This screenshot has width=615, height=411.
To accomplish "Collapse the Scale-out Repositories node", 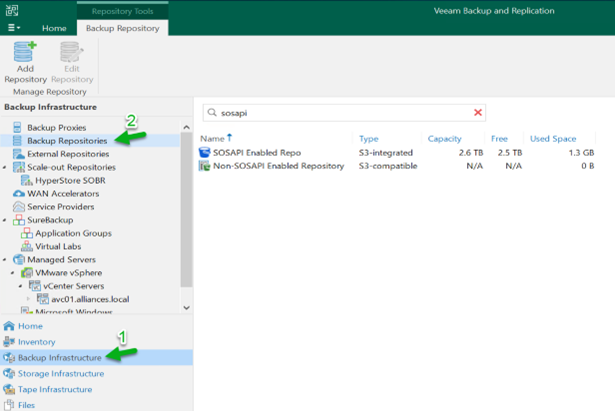I will coord(5,167).
